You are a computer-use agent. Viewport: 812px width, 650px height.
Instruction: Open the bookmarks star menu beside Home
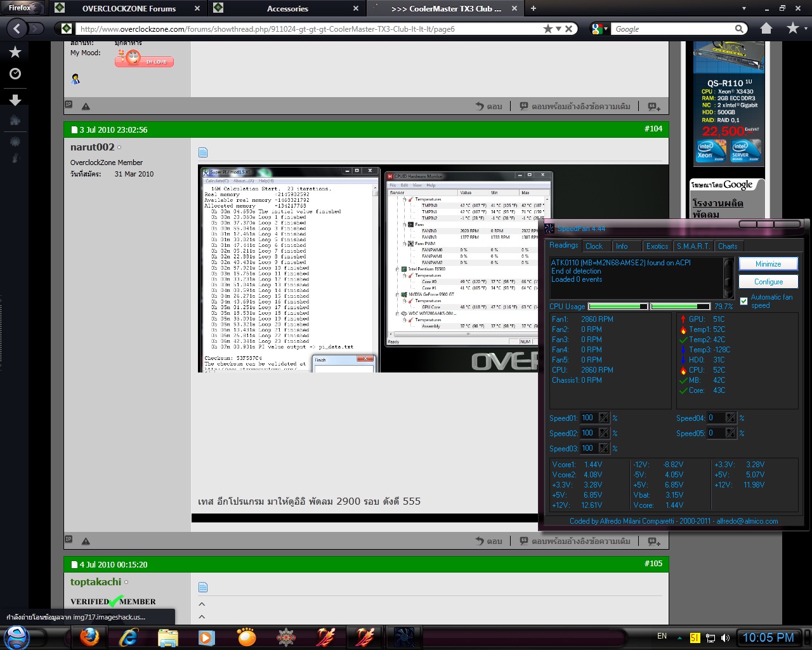click(793, 29)
